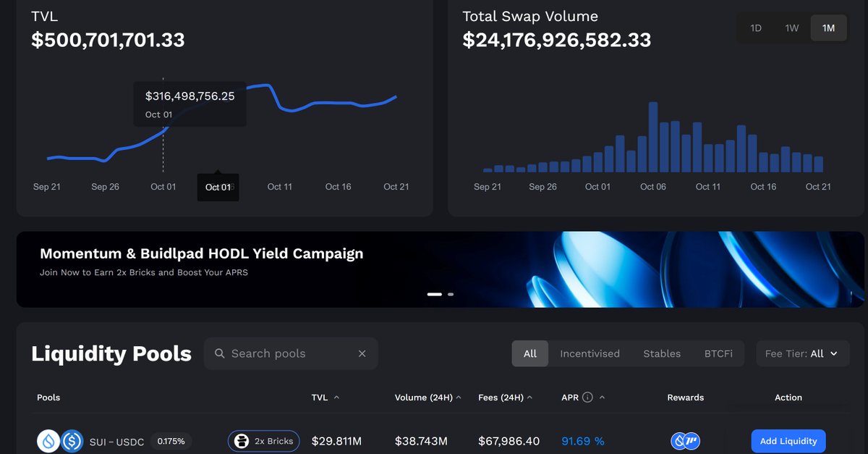Image resolution: width=868 pixels, height=454 pixels.
Task: Click the magnifying glass search icon
Action: (220, 353)
